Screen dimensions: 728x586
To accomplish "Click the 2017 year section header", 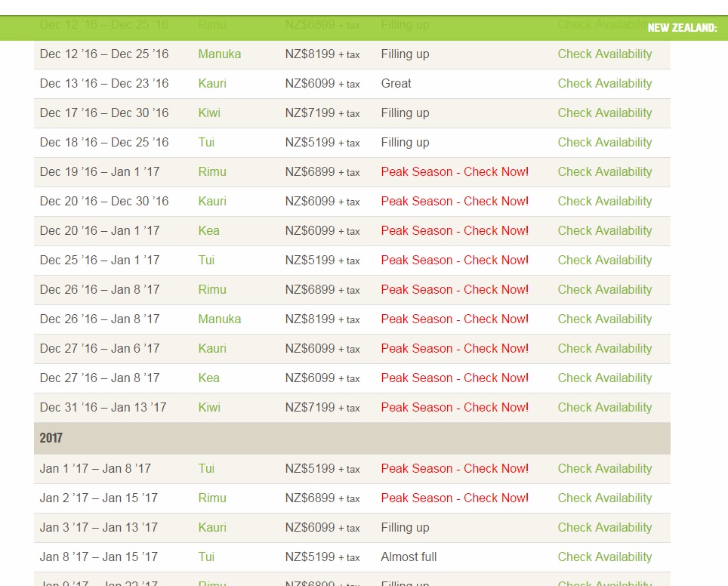I will point(51,438).
